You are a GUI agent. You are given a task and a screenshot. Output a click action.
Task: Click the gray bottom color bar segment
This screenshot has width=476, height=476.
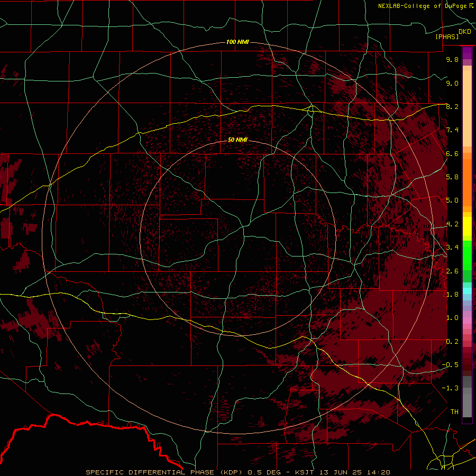[467, 405]
